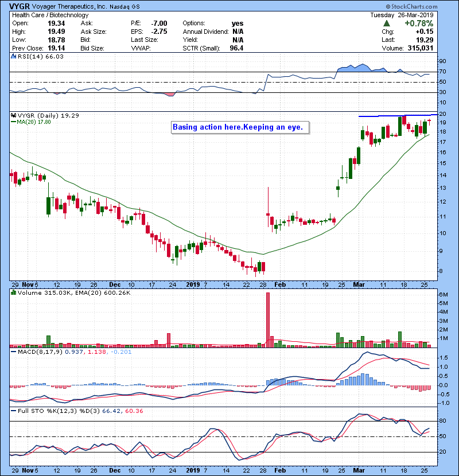The height and width of the screenshot is (476, 459).
Task: Click the EPS value -2.75
Action: pos(159,32)
